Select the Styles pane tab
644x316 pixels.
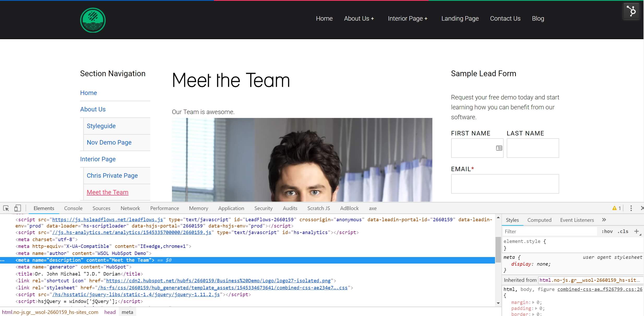click(x=512, y=220)
